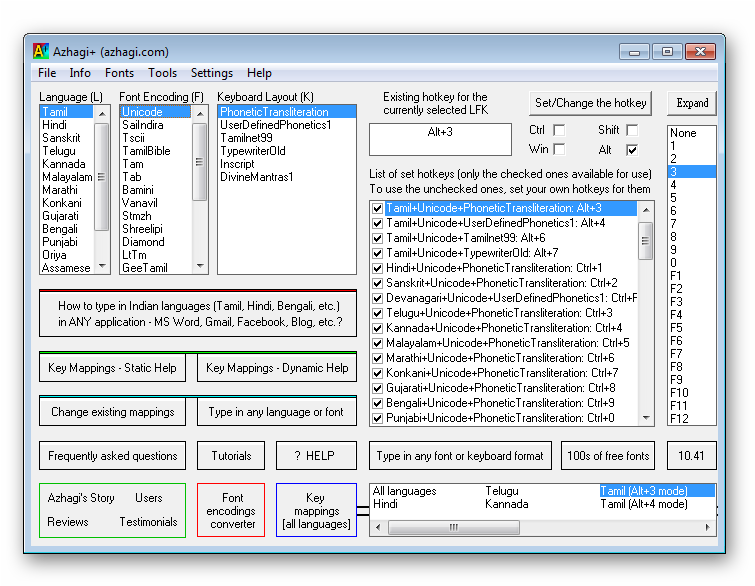This screenshot has width=755, height=586.
Task: Select F5 in hotkey key list
Action: 691,328
